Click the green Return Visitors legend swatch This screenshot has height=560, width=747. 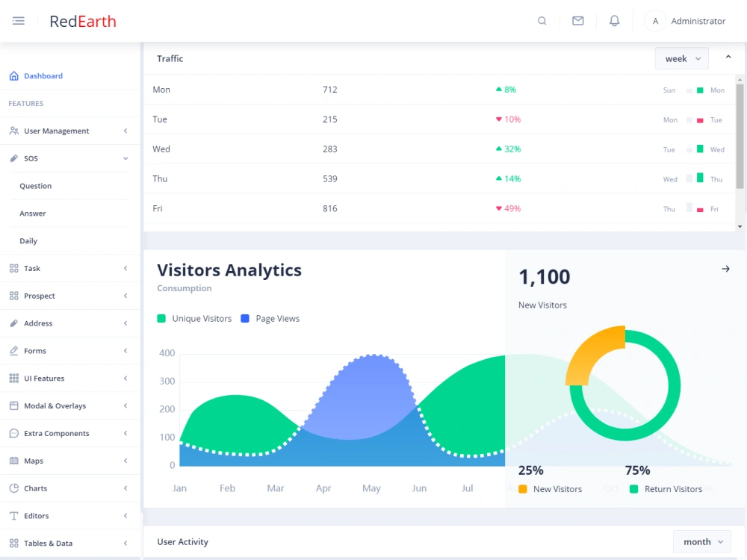click(633, 489)
